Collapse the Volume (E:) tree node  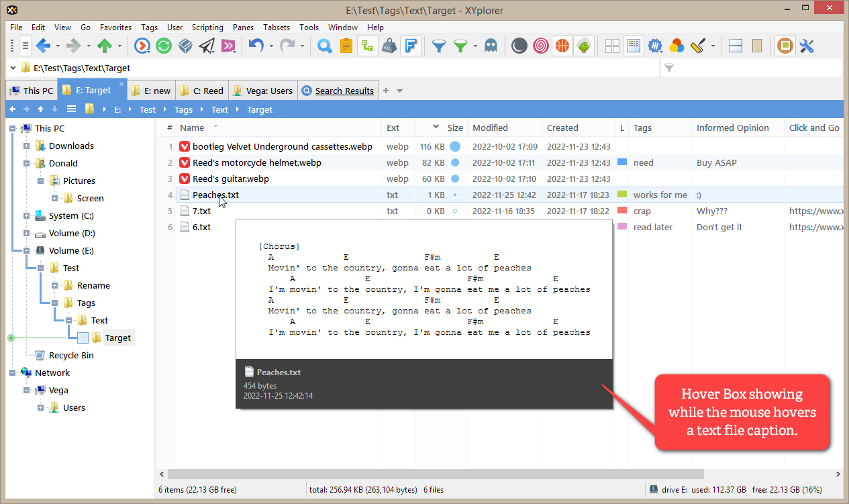point(27,251)
